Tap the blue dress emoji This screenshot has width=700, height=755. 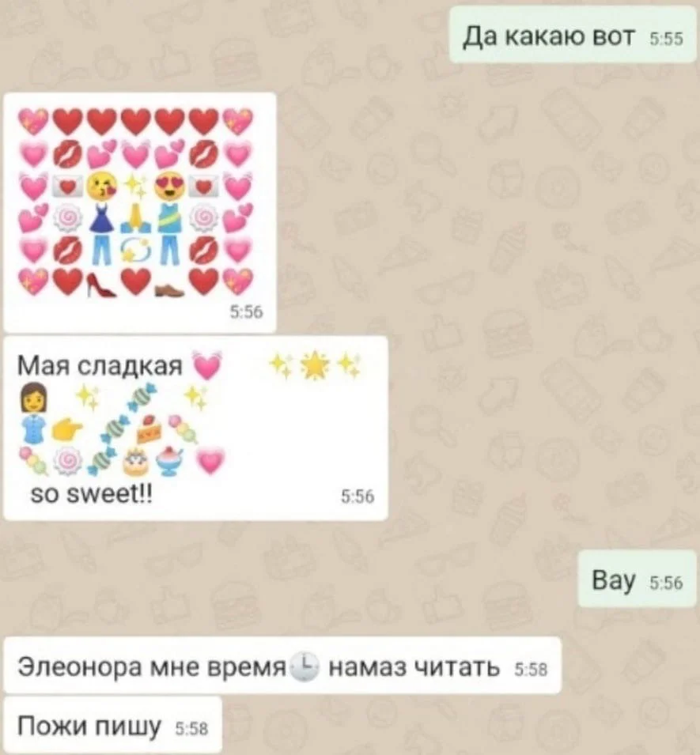pyautogui.click(x=102, y=218)
